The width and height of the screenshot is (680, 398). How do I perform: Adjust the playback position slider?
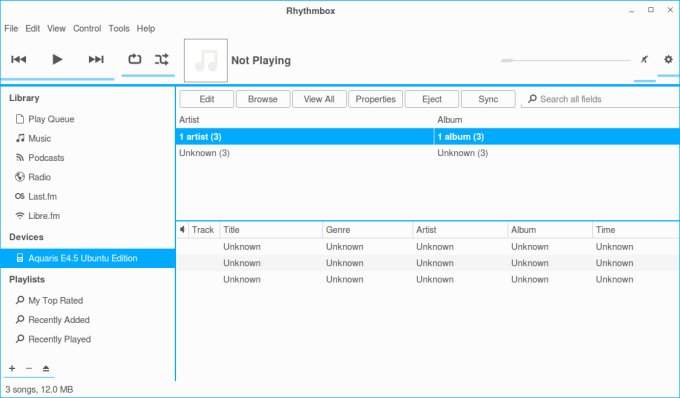(565, 60)
